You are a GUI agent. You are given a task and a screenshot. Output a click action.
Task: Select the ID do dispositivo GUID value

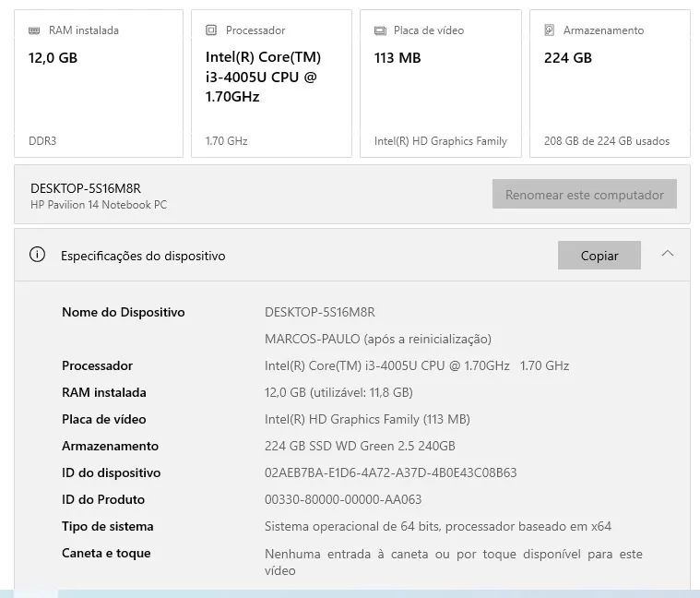pyautogui.click(x=391, y=472)
